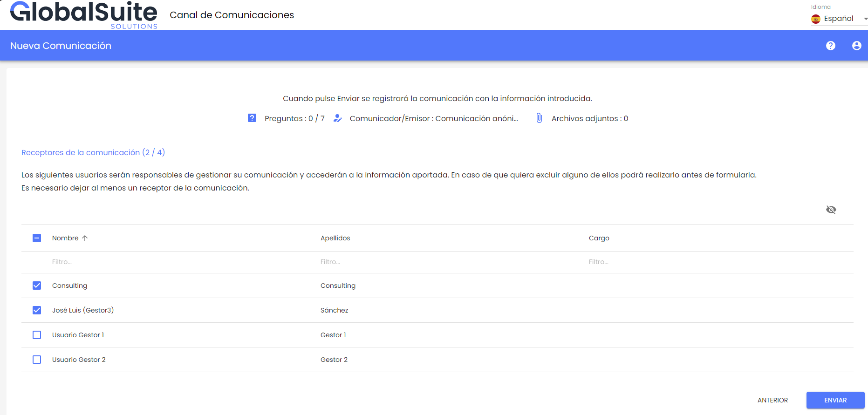
Task: Click the Spanish flag icon
Action: click(x=816, y=19)
